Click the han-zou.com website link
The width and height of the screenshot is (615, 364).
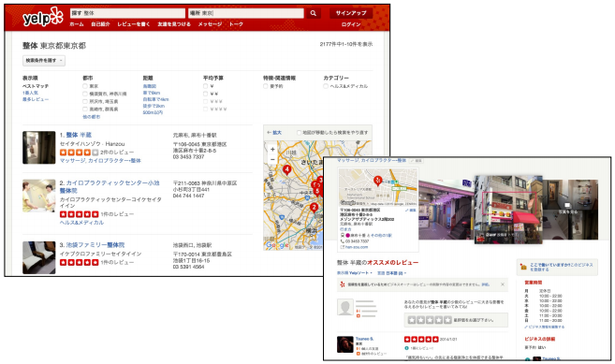357,247
